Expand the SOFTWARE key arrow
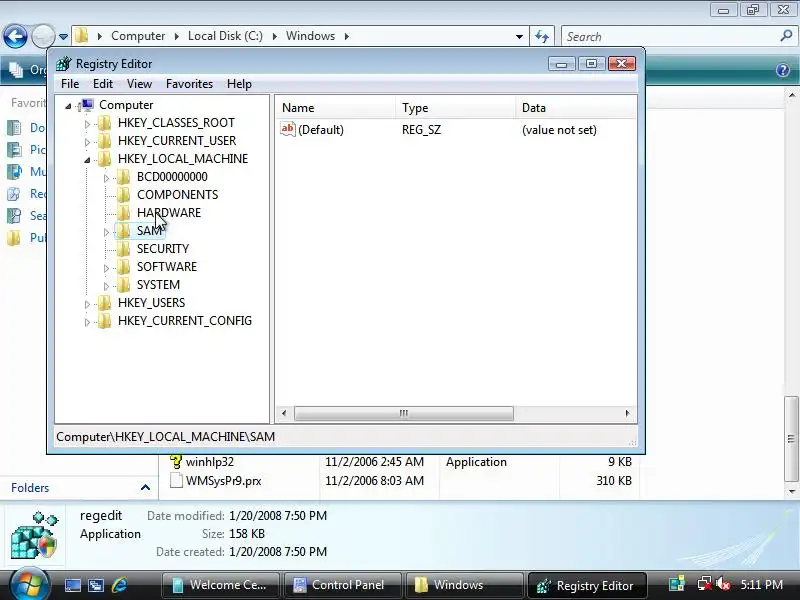This screenshot has width=800, height=600. (106, 268)
